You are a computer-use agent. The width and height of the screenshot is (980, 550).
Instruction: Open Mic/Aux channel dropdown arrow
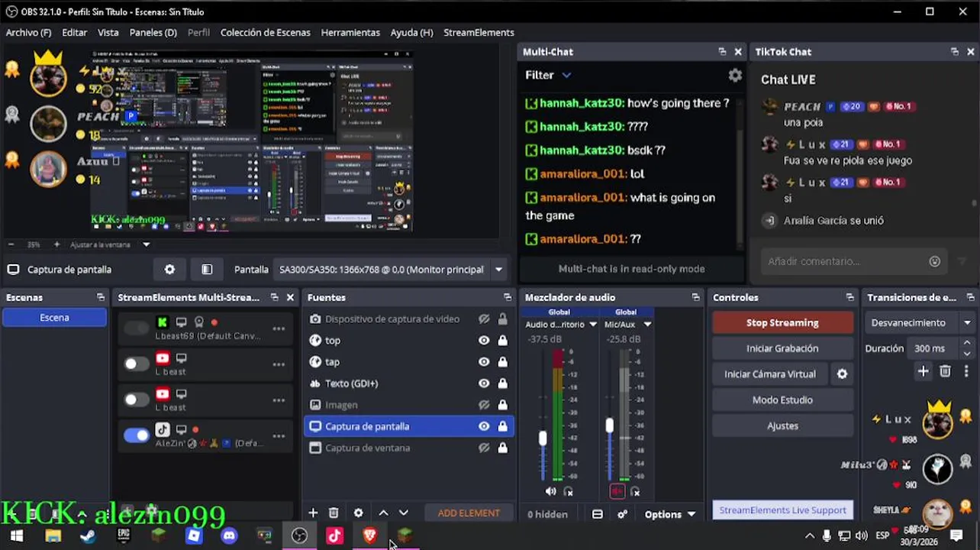tap(647, 325)
